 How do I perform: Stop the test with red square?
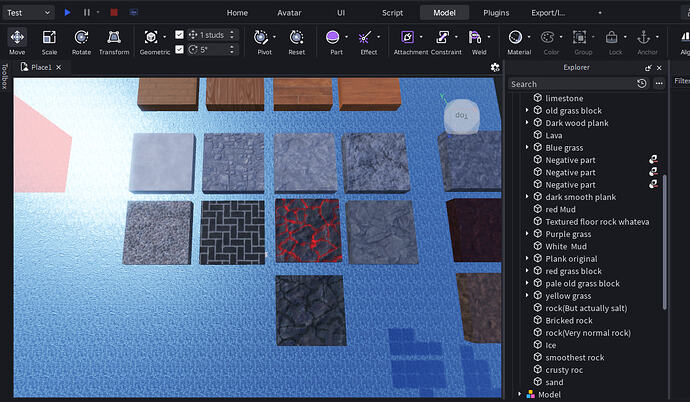click(x=114, y=12)
